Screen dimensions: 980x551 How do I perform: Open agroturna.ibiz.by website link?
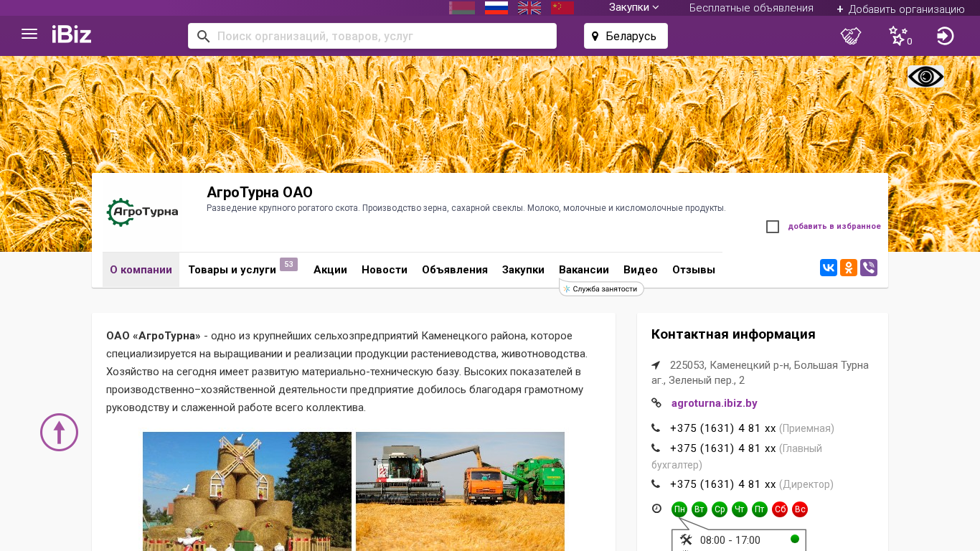tap(714, 403)
